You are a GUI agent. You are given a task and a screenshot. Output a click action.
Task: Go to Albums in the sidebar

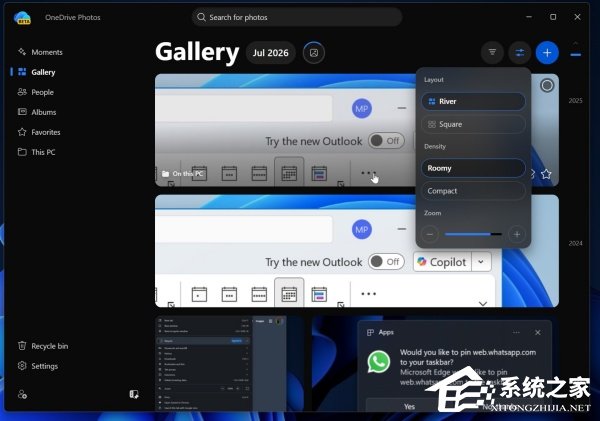click(x=37, y=112)
